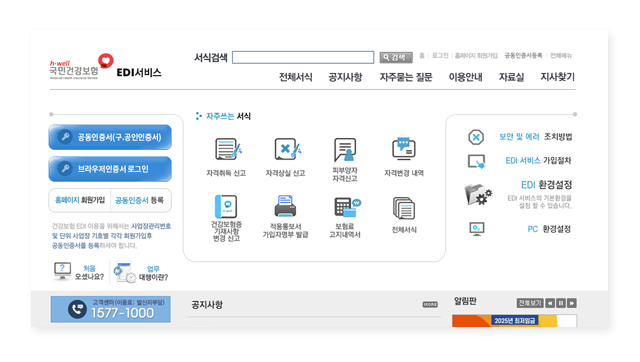The height and width of the screenshot is (362, 640).
Task: Click the EDI서비스 title logo
Action: point(139,73)
